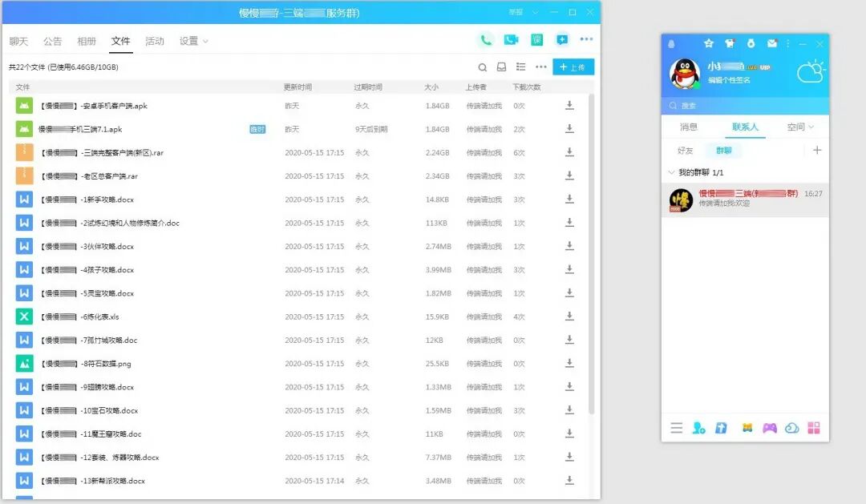Open the vertical dots menu in QQ panel header

pos(788,43)
